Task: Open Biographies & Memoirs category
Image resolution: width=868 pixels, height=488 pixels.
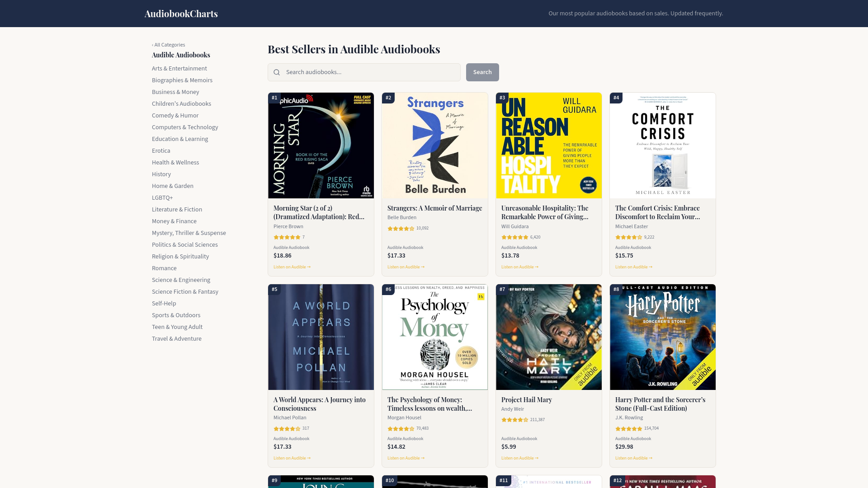Action: (182, 80)
